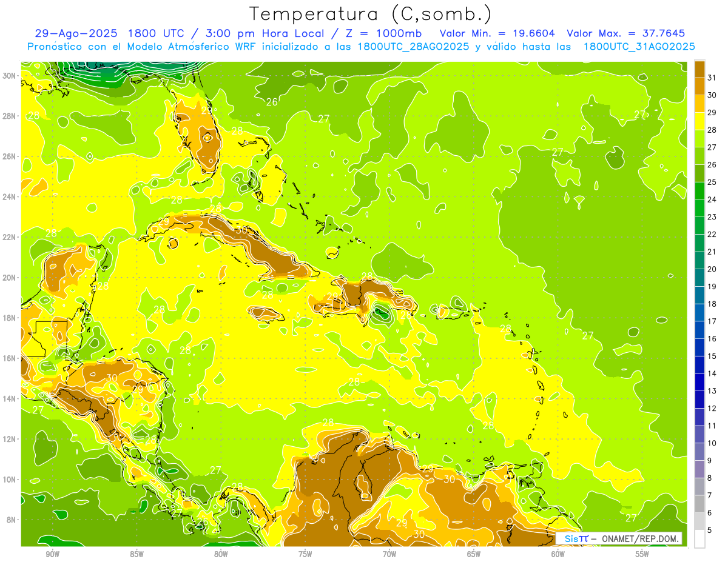Click the colorbar label '8'
Screen dimensions: 728x562
click(x=710, y=478)
